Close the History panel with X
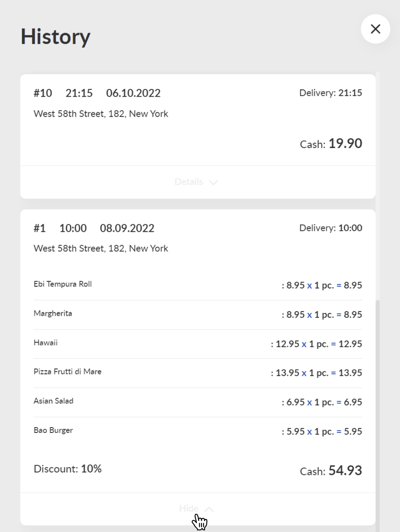 (376, 29)
